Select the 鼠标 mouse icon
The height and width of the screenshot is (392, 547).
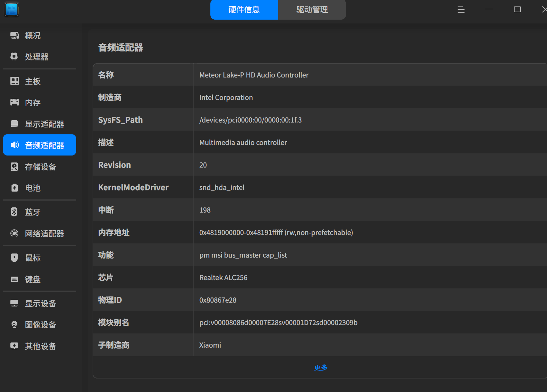pyautogui.click(x=14, y=258)
